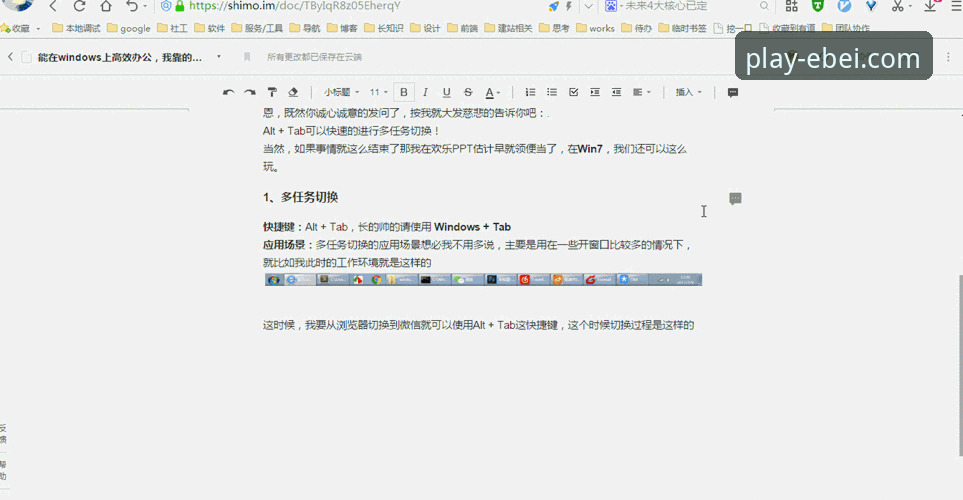Click the 应用场景 bold label in the document
This screenshot has width=963, height=500.
pos(284,244)
